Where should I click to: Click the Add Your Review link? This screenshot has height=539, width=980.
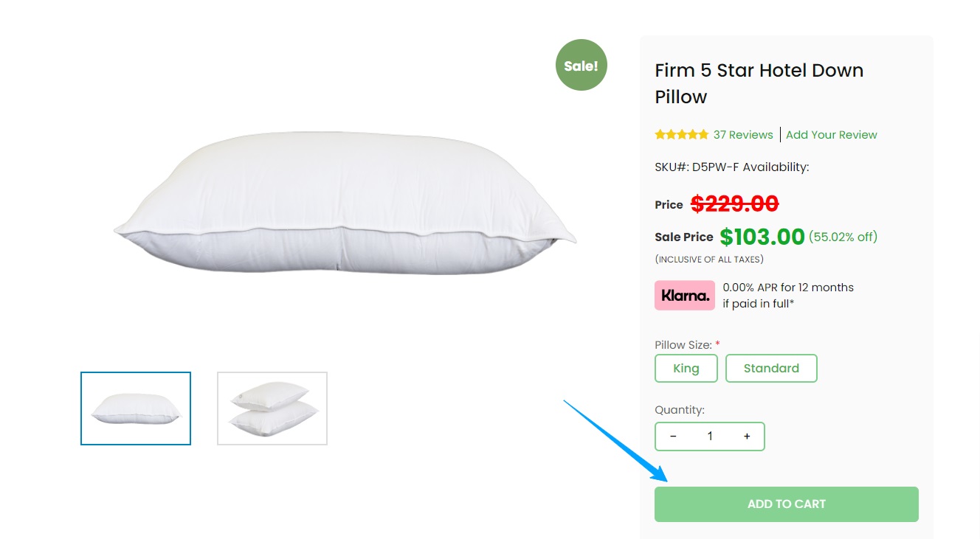(831, 135)
